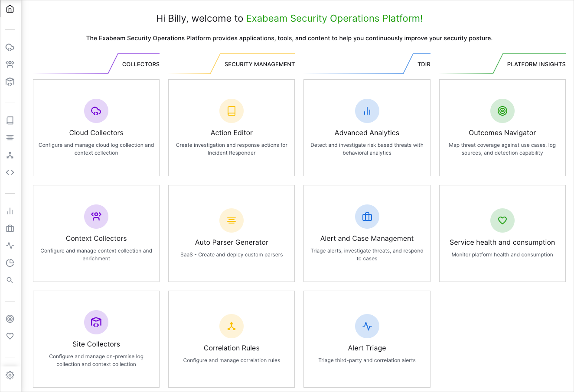This screenshot has height=392, width=574.
Task: Click the purple people icon in the Context Collectors card
Action: point(96,217)
